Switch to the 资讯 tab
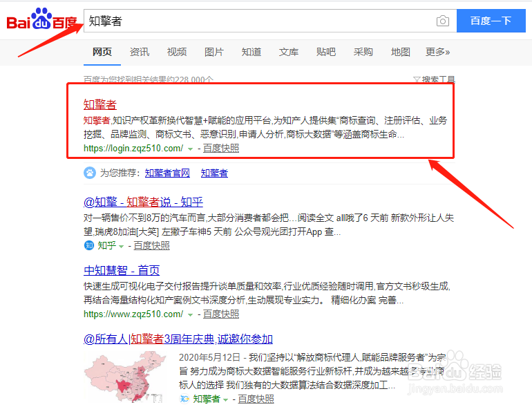The width and height of the screenshot is (532, 407). (140, 52)
